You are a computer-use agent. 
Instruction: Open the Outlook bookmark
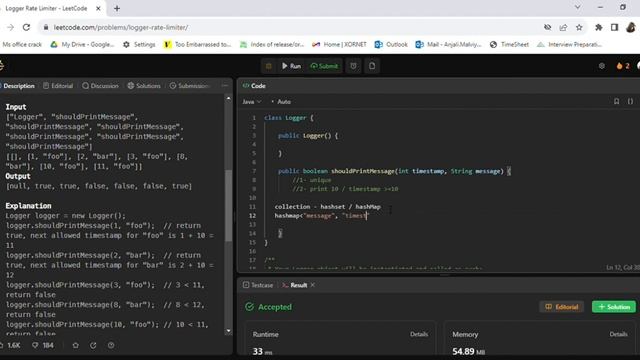point(391,44)
